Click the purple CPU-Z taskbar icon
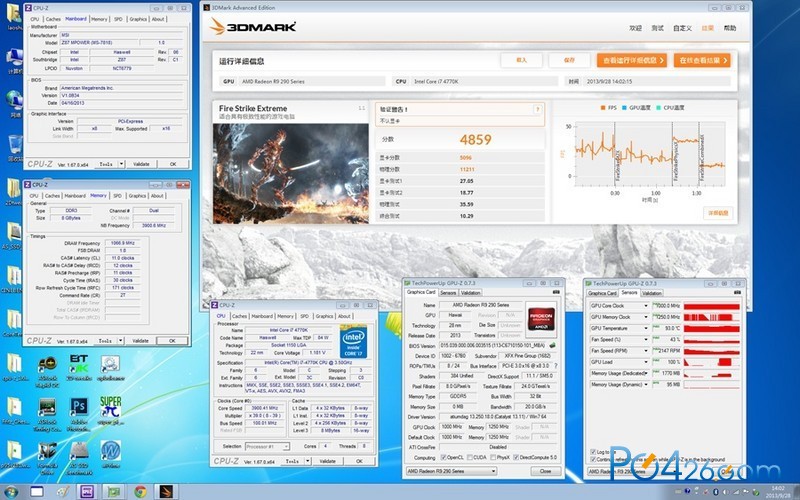The width and height of the screenshot is (800, 500). pos(87,492)
